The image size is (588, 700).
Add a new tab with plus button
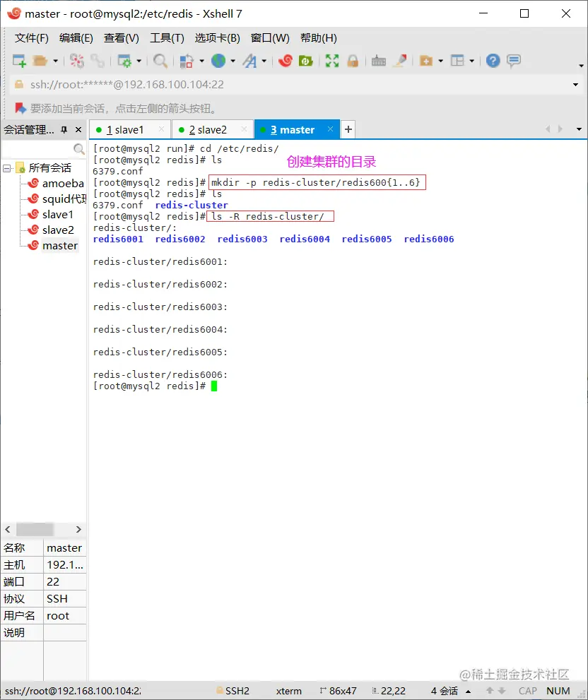[348, 130]
